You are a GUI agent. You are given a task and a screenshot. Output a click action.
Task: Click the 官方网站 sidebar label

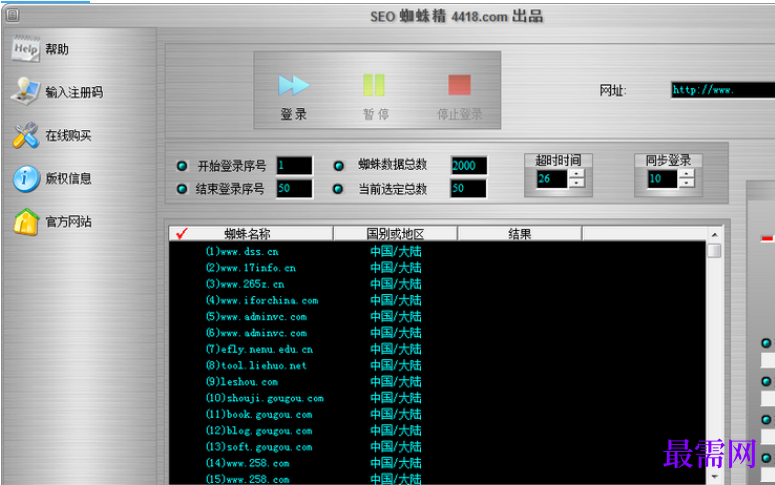68,221
